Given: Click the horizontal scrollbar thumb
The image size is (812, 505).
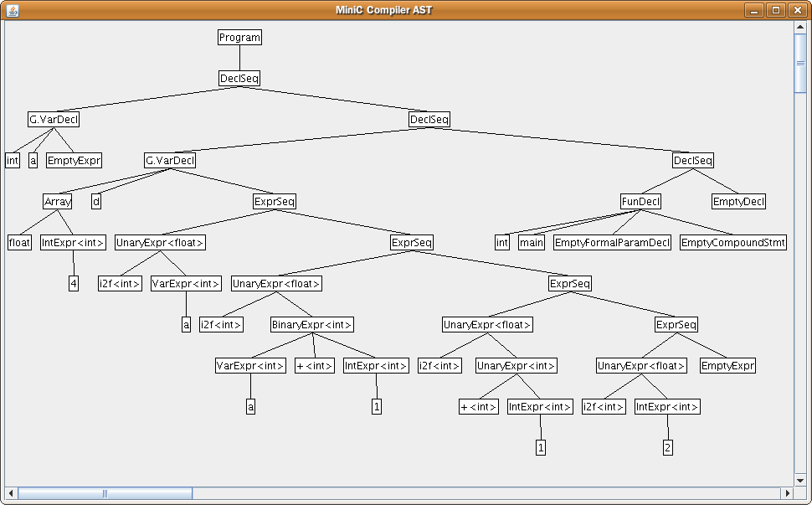Looking at the screenshot, I should click(x=105, y=493).
